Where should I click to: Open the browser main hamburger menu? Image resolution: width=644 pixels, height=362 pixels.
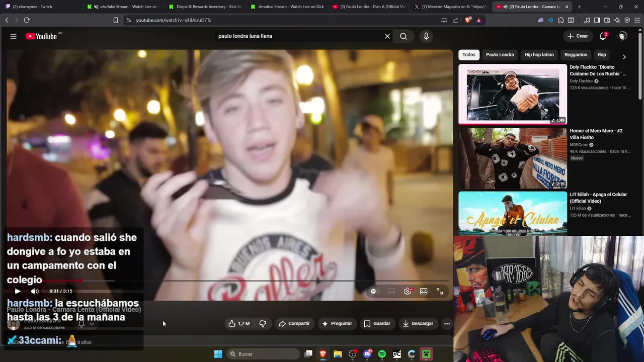(x=637, y=20)
